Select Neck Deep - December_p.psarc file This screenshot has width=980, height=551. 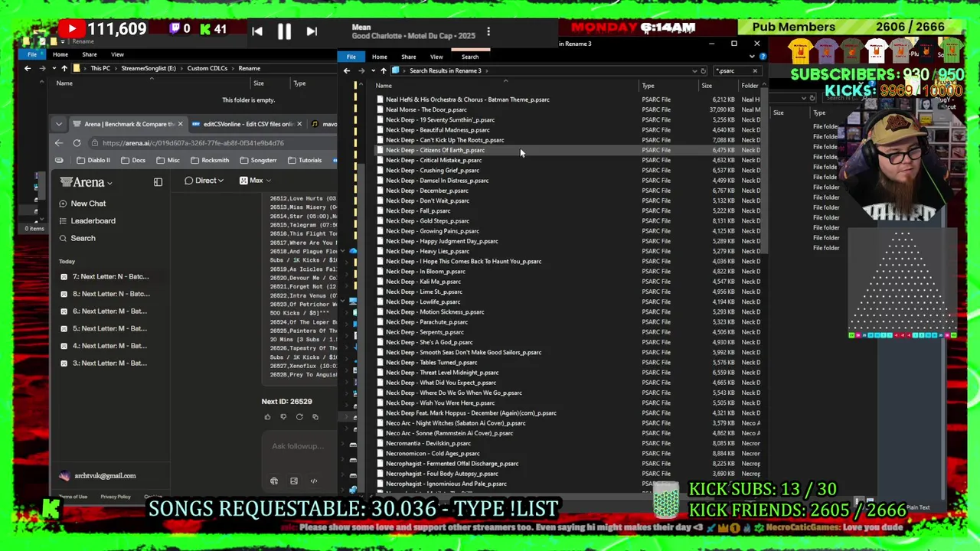pos(426,191)
